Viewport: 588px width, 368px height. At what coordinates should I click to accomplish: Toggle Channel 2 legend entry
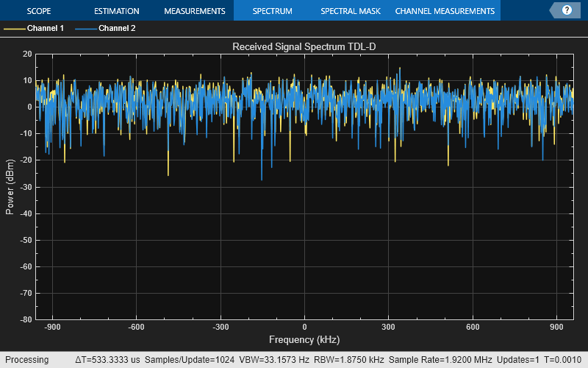[105, 28]
